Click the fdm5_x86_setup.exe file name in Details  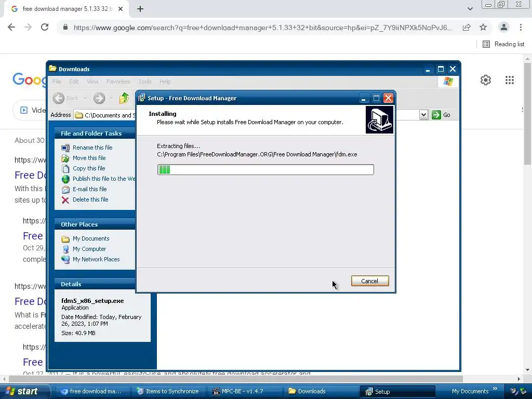[92, 301]
